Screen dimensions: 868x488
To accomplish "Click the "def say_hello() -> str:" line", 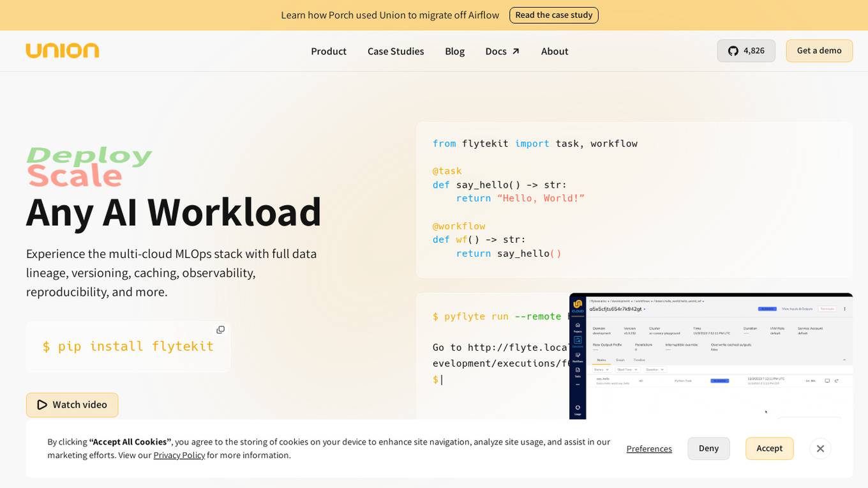I will coord(500,185).
